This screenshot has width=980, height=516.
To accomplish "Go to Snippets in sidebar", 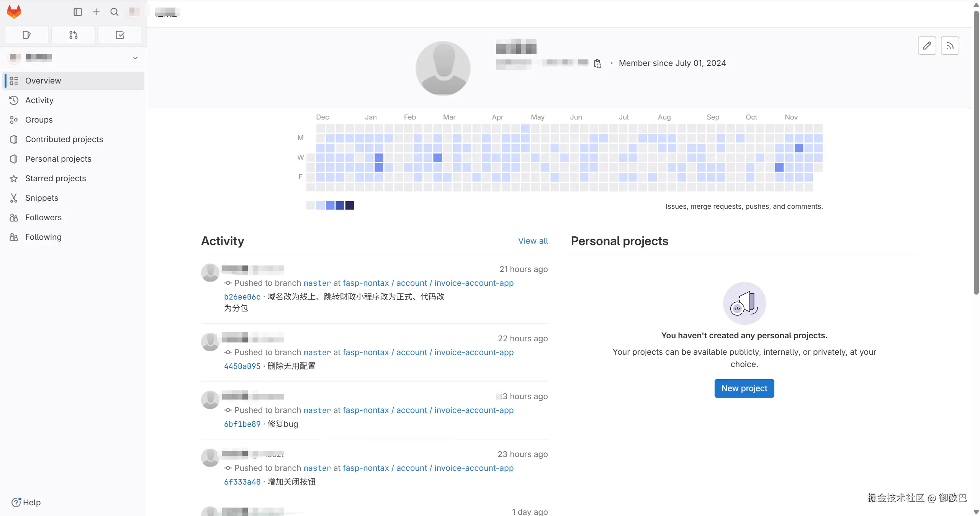I will coord(42,198).
